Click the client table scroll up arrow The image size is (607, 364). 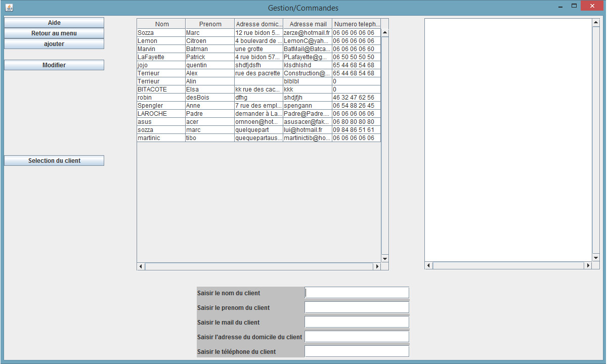[x=384, y=33]
